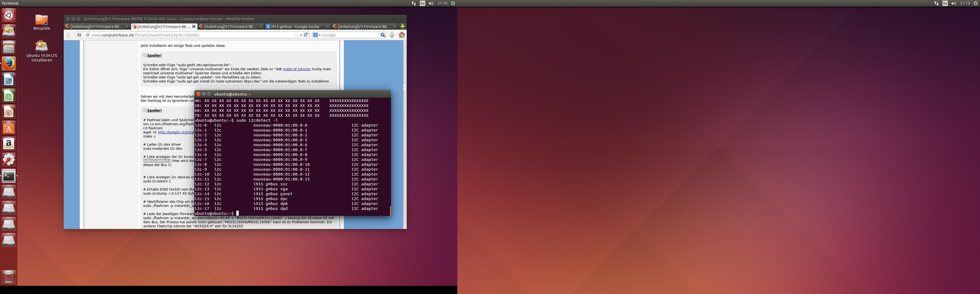This screenshot has width=980, height=294.
Task: Open the Files file manager in launcher
Action: [9, 48]
